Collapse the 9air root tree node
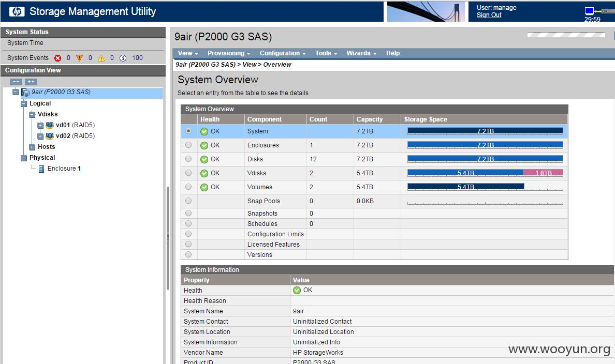 pos(16,92)
